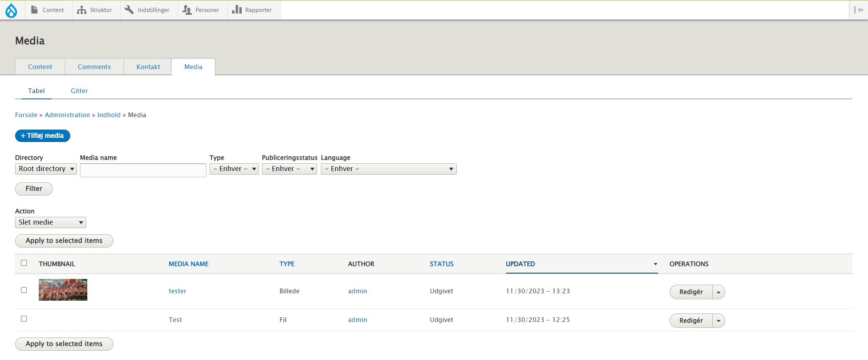The width and height of the screenshot is (868, 360).
Task: Click the Updated column sort arrow
Action: tap(655, 264)
